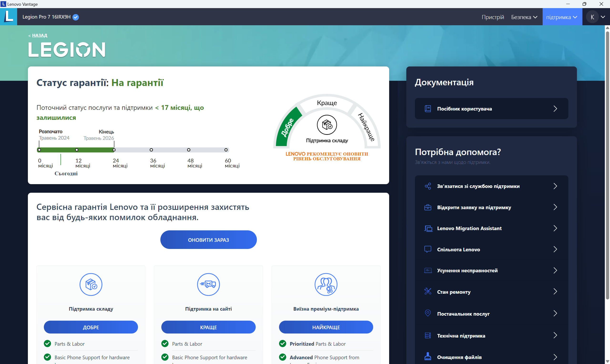Click the verified checkmark badge beside device name
The width and height of the screenshot is (610, 364).
coord(76,17)
